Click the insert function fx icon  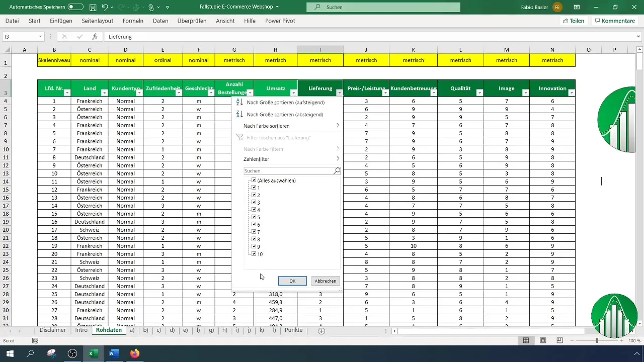click(94, 37)
